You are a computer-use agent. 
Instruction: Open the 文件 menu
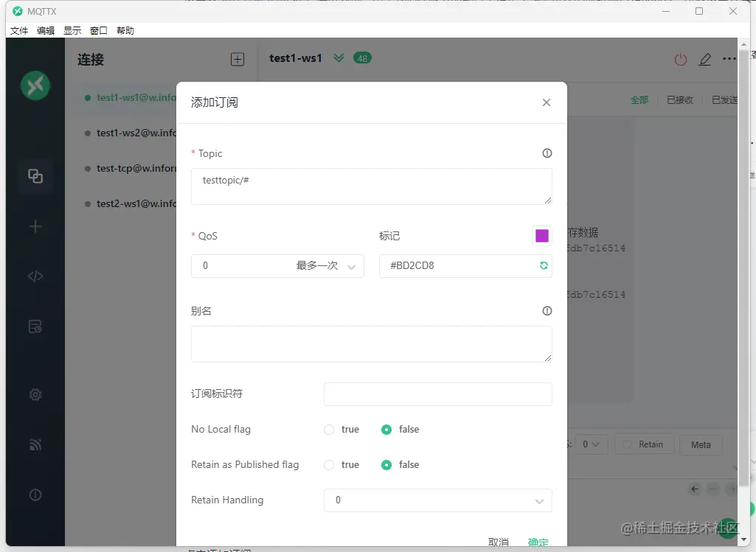tap(19, 31)
